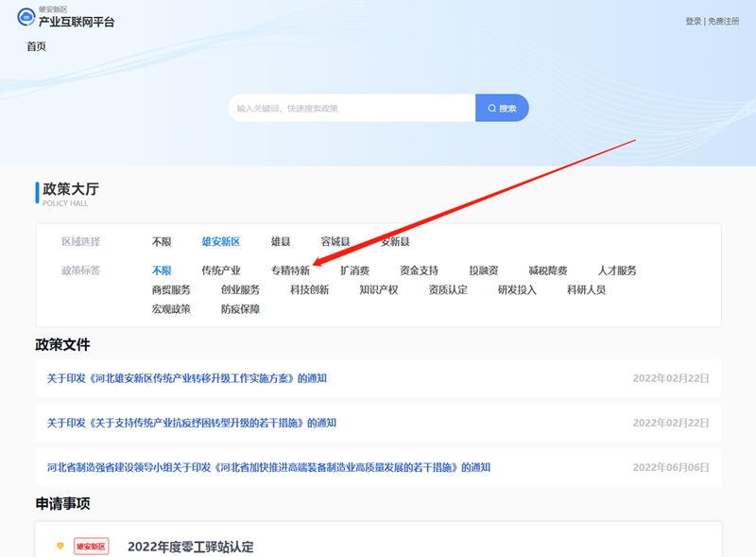Open the 免费注册 registration link

[723, 21]
